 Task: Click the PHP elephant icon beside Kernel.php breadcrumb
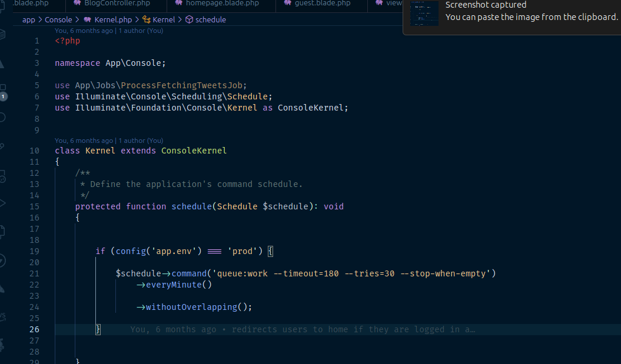click(x=88, y=19)
